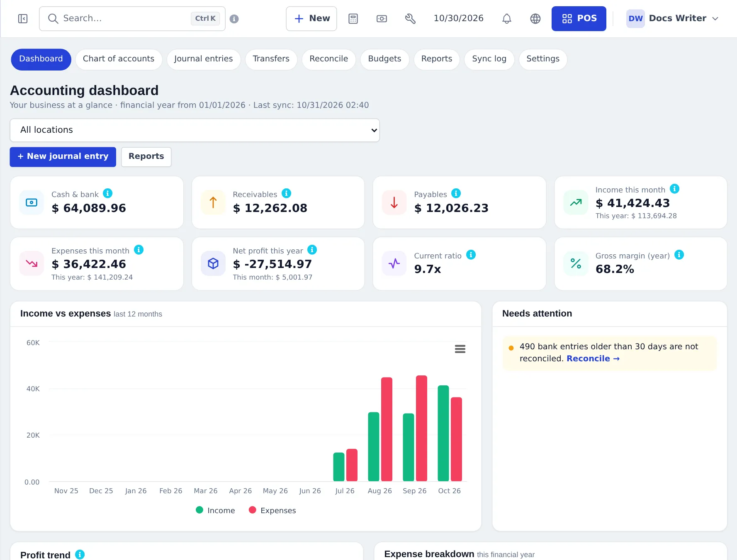This screenshot has width=737, height=560.
Task: Follow the Reconcile link in Needs attention
Action: click(x=593, y=358)
